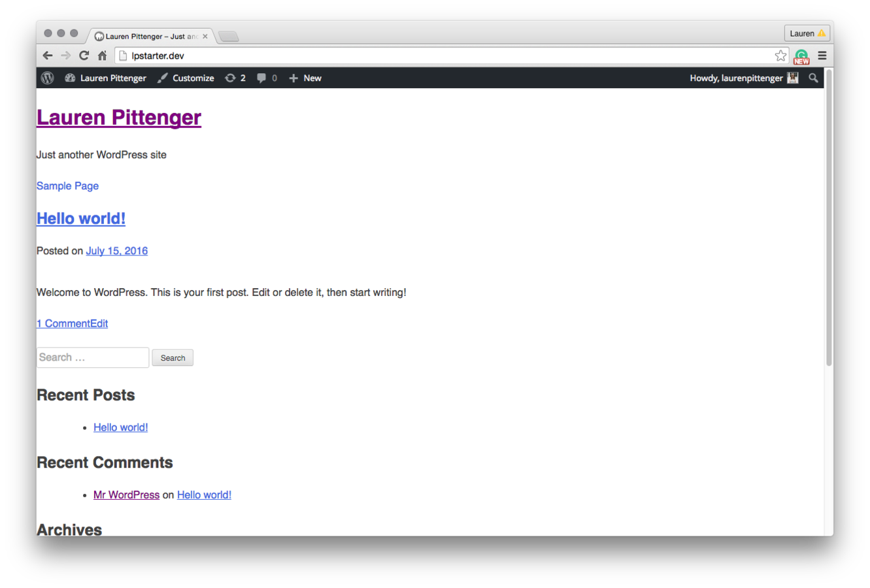Open Hello world! under Recent Comments

[x=204, y=495]
